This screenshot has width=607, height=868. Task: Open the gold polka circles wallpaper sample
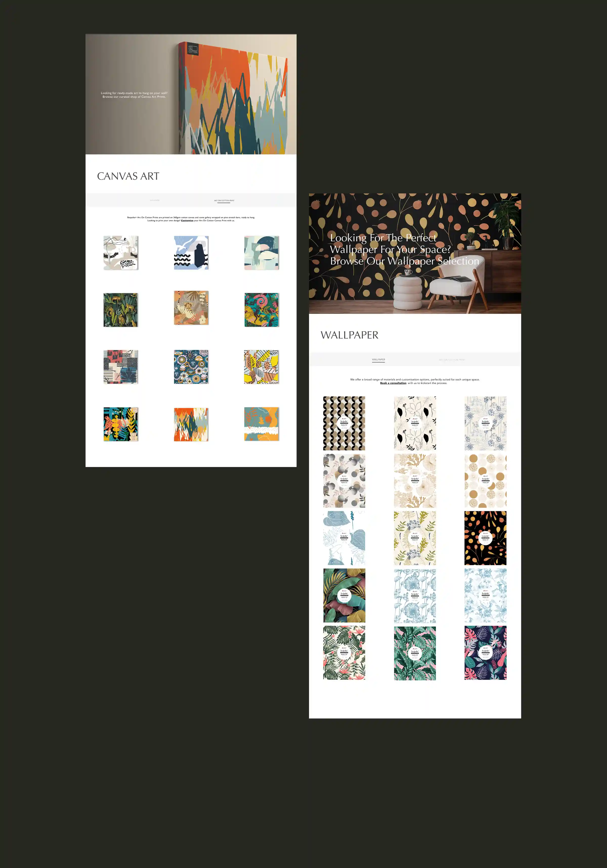tap(485, 480)
